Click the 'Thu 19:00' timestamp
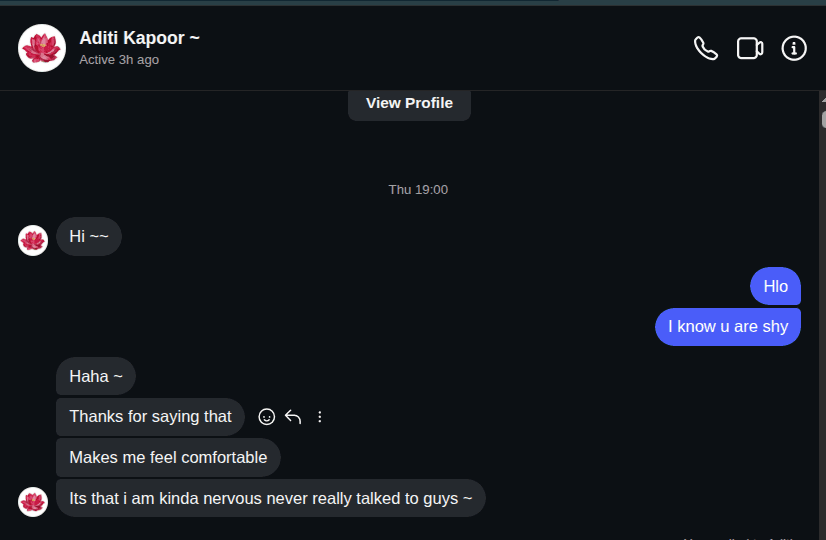 418,190
